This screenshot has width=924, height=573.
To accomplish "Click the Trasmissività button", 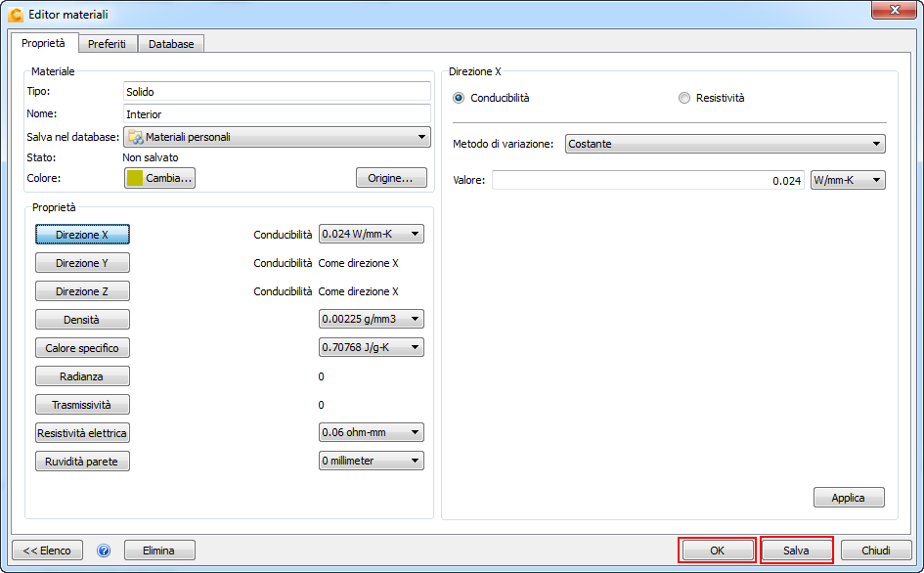I will click(x=82, y=405).
